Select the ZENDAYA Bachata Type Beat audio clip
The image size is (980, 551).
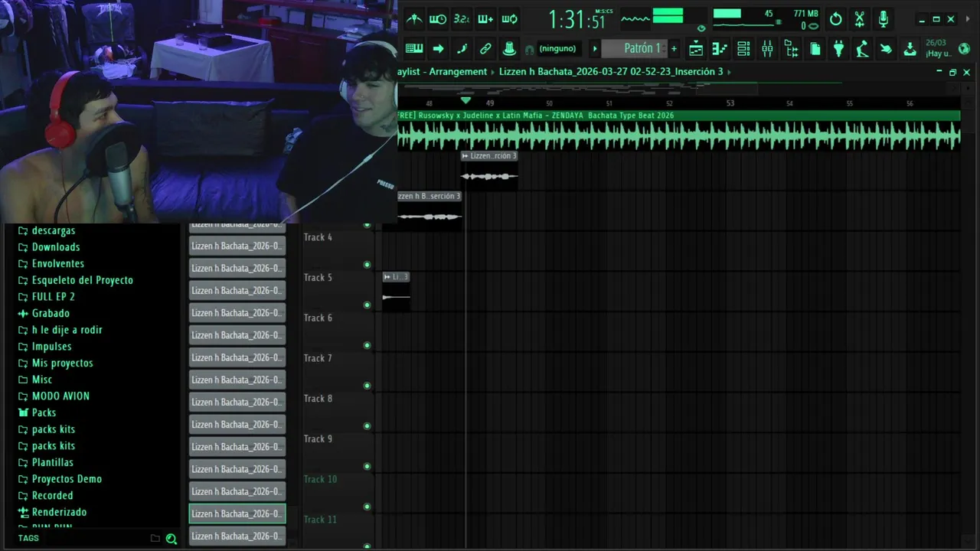pyautogui.click(x=678, y=130)
